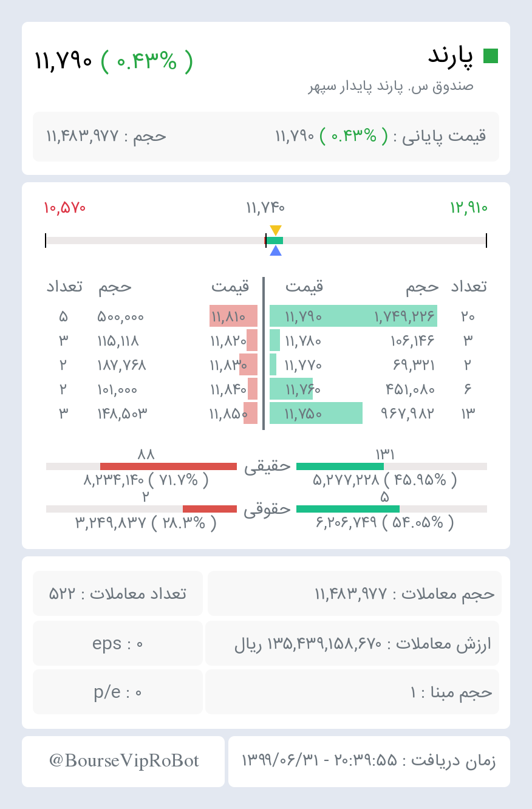
Task: Click the زمان دریافت timestamp box
Action: click(369, 761)
